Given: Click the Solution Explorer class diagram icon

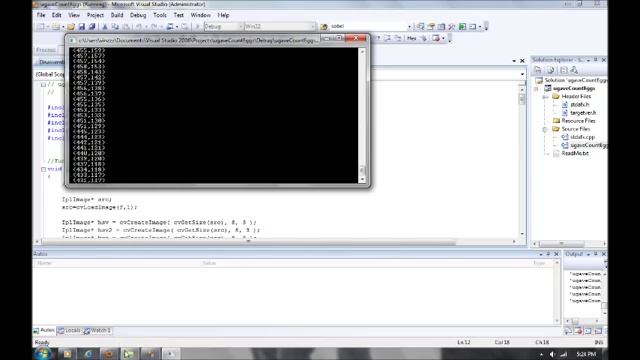Looking at the screenshot, I should 574,70.
